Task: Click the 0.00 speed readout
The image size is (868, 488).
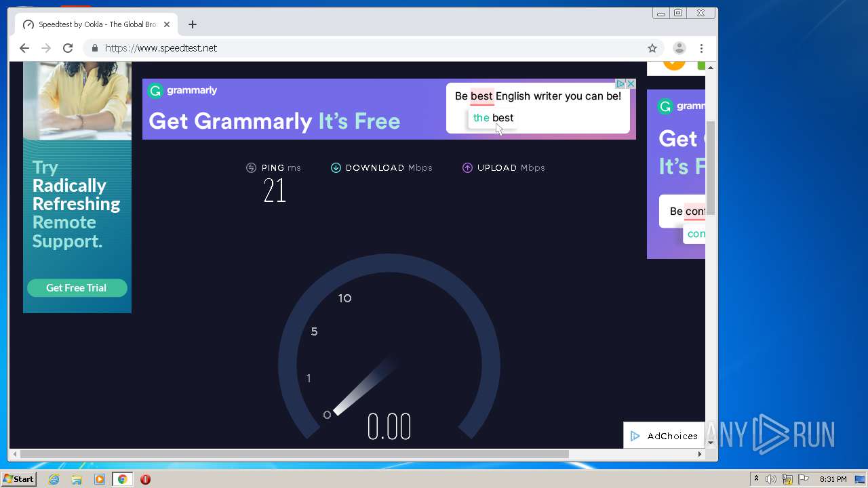Action: click(389, 427)
